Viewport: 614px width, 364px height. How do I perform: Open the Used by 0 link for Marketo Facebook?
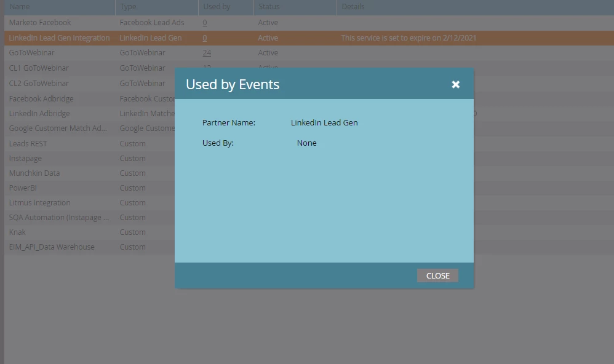(x=205, y=23)
